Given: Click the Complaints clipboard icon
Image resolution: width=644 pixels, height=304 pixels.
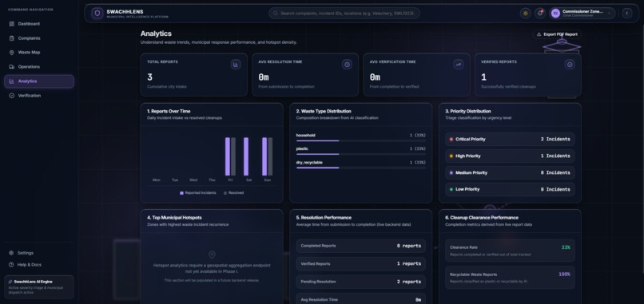Looking at the screenshot, I should [11, 38].
